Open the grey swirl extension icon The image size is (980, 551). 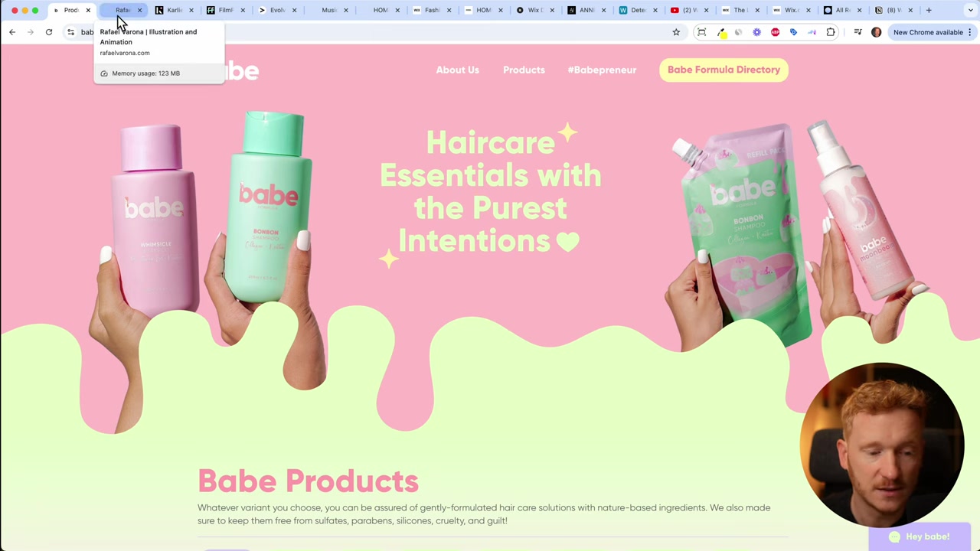click(x=738, y=32)
